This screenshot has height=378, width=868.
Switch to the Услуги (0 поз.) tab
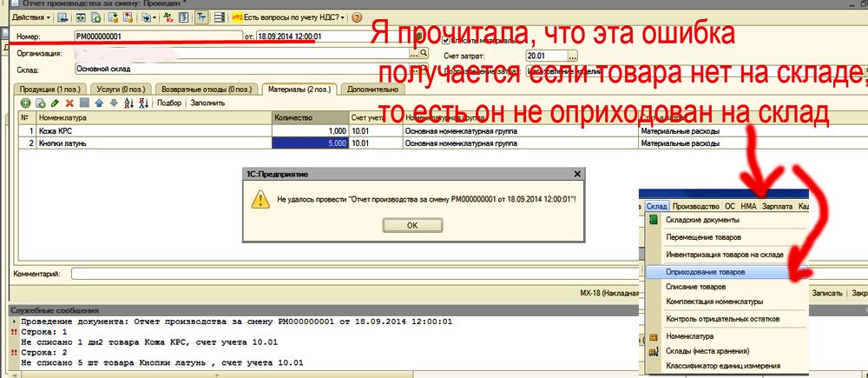[119, 89]
